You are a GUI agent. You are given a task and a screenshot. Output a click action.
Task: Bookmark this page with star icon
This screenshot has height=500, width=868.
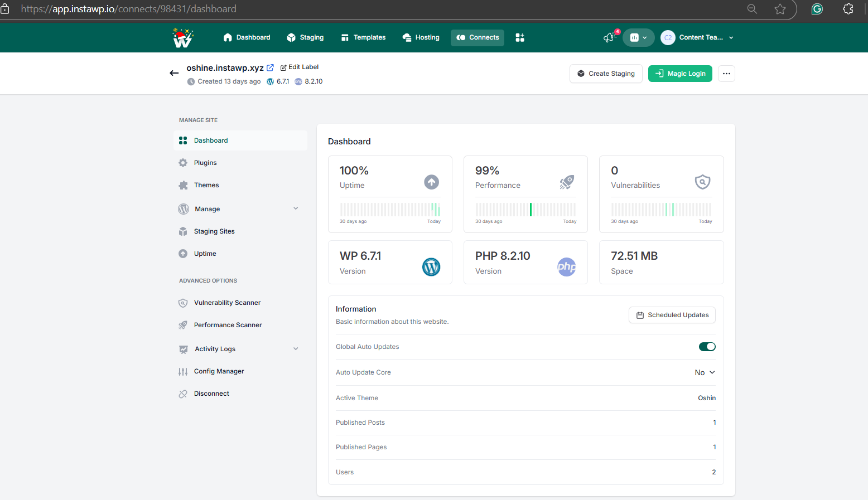click(780, 9)
